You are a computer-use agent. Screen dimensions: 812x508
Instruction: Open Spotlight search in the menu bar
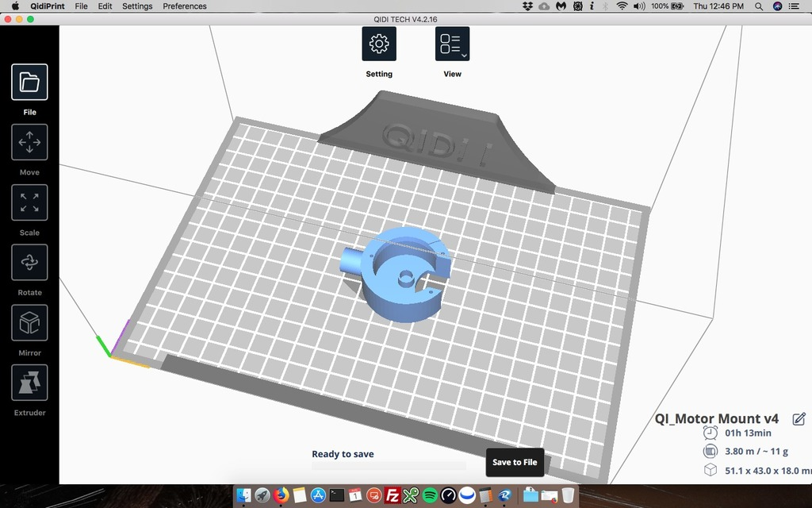(x=758, y=6)
